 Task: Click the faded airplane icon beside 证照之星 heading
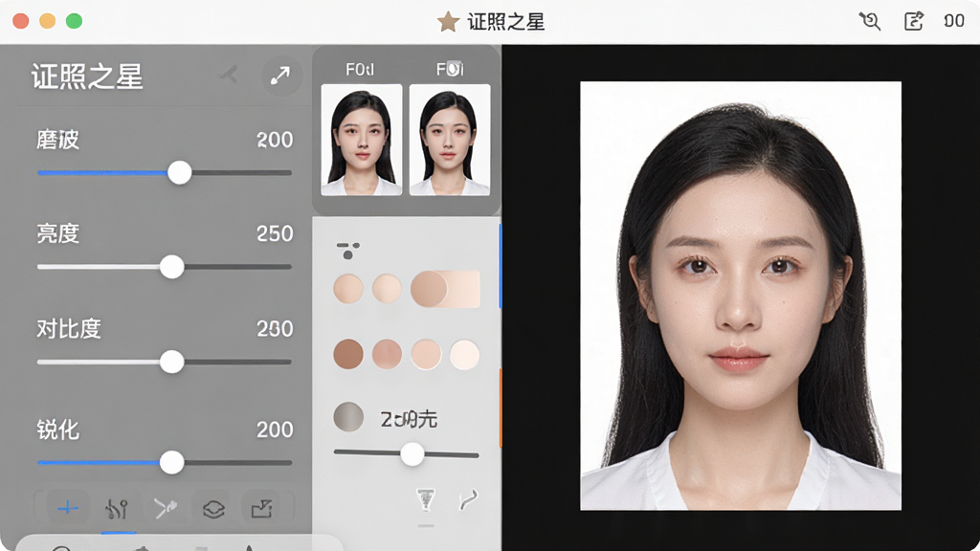coord(229,75)
